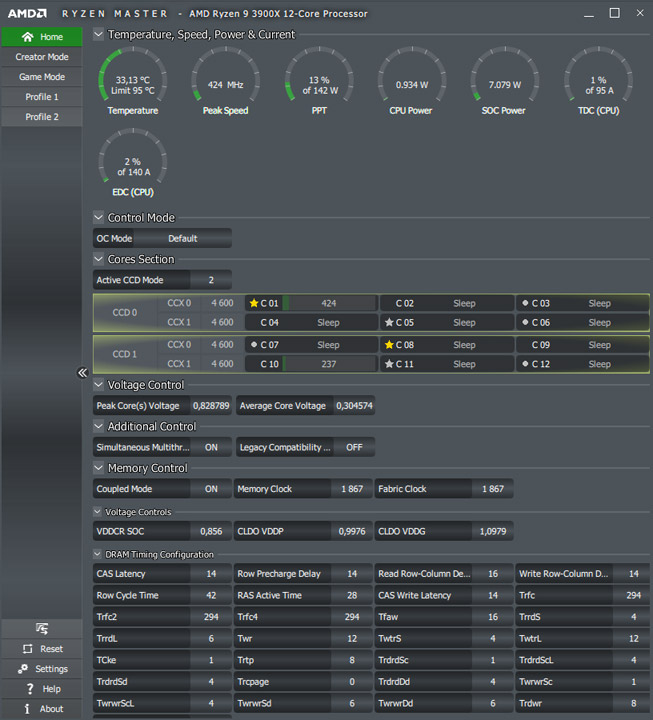Click the collapse sidebar double-chevron icon

tap(82, 373)
